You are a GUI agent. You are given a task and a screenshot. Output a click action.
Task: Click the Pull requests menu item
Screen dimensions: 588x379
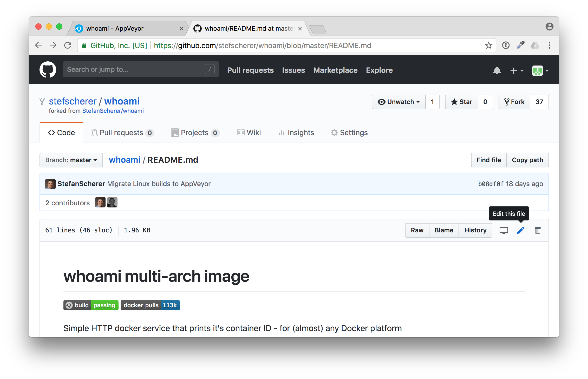coord(250,70)
